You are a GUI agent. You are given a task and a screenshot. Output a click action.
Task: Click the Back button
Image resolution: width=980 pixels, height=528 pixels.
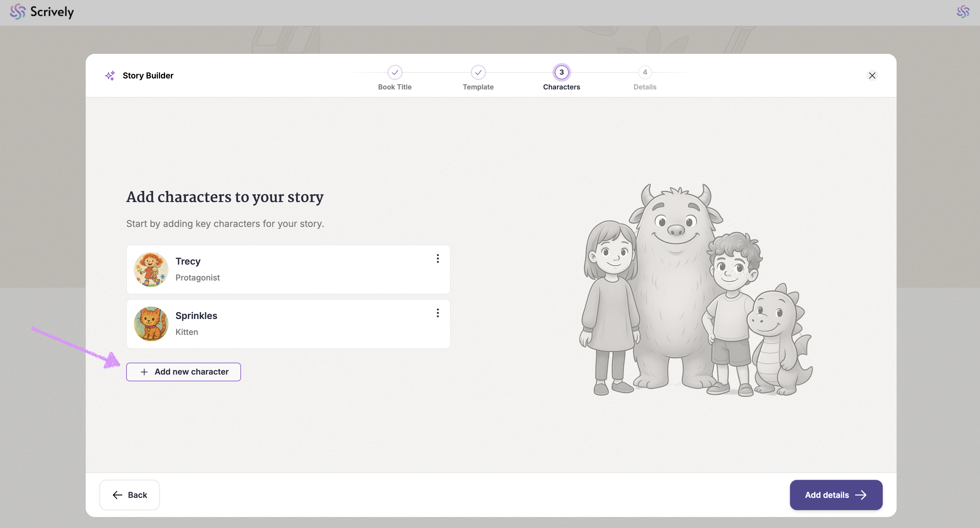pos(129,494)
